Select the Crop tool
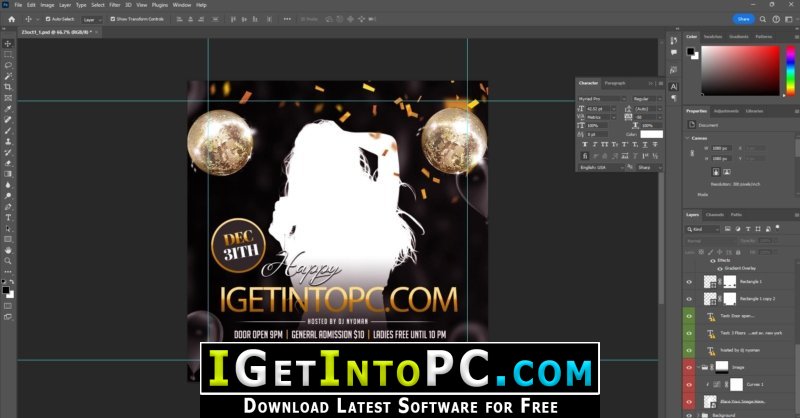The width and height of the screenshot is (800, 418). tap(8, 87)
